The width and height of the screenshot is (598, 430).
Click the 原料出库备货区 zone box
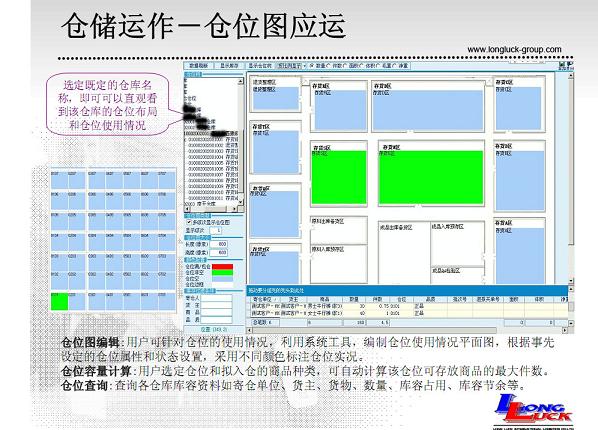[339, 230]
